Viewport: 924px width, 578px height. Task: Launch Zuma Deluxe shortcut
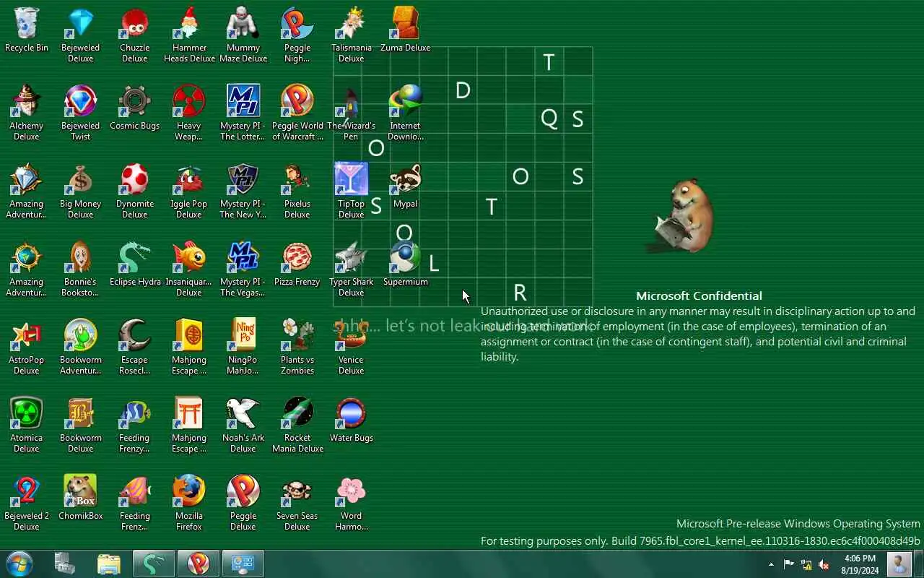click(406, 30)
